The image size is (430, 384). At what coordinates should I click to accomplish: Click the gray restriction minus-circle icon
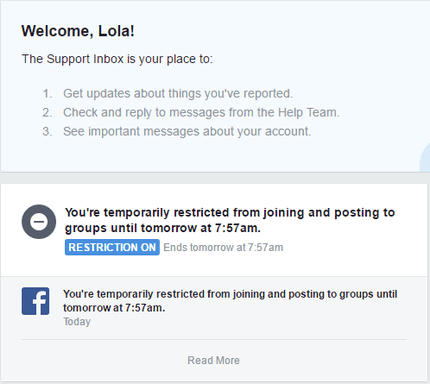(x=39, y=222)
